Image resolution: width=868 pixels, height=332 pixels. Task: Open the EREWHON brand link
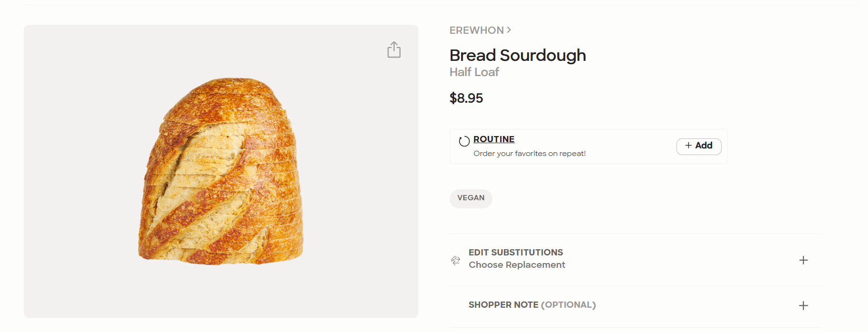(476, 30)
